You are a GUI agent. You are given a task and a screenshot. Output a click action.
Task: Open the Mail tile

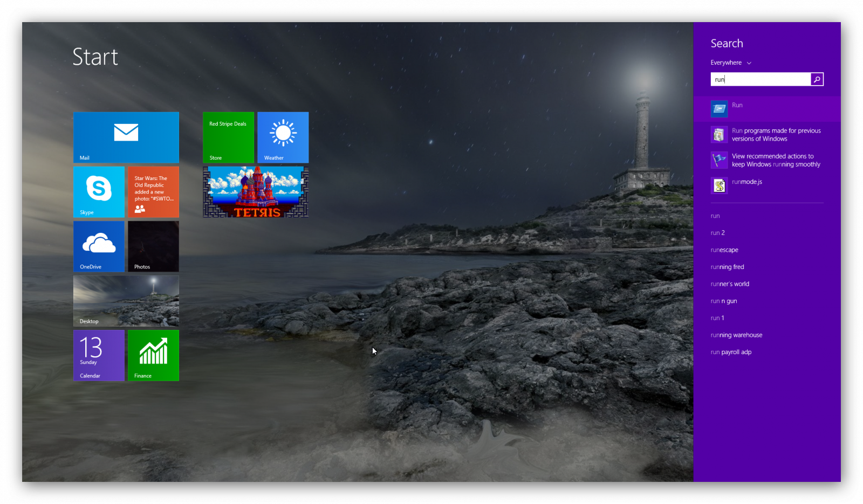[126, 137]
